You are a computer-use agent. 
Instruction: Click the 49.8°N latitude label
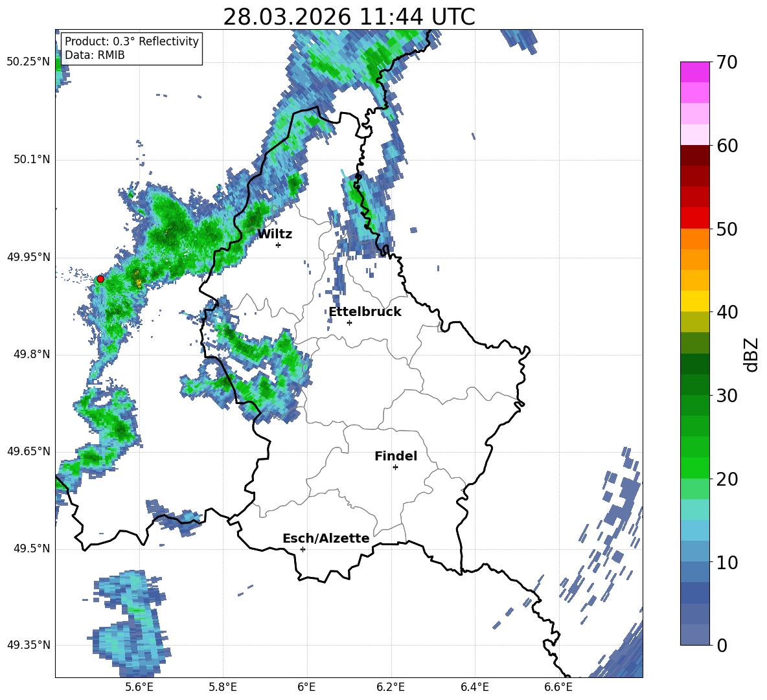point(31,354)
